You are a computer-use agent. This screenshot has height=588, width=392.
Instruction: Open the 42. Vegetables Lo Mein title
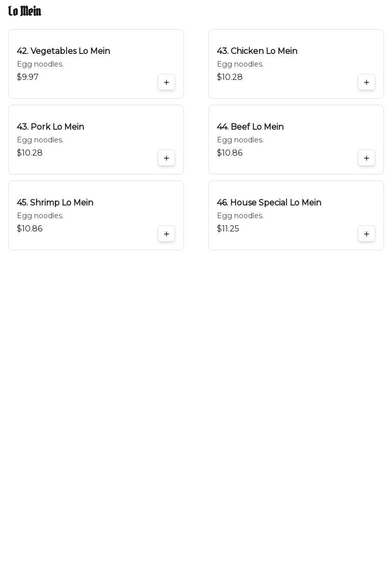click(64, 51)
